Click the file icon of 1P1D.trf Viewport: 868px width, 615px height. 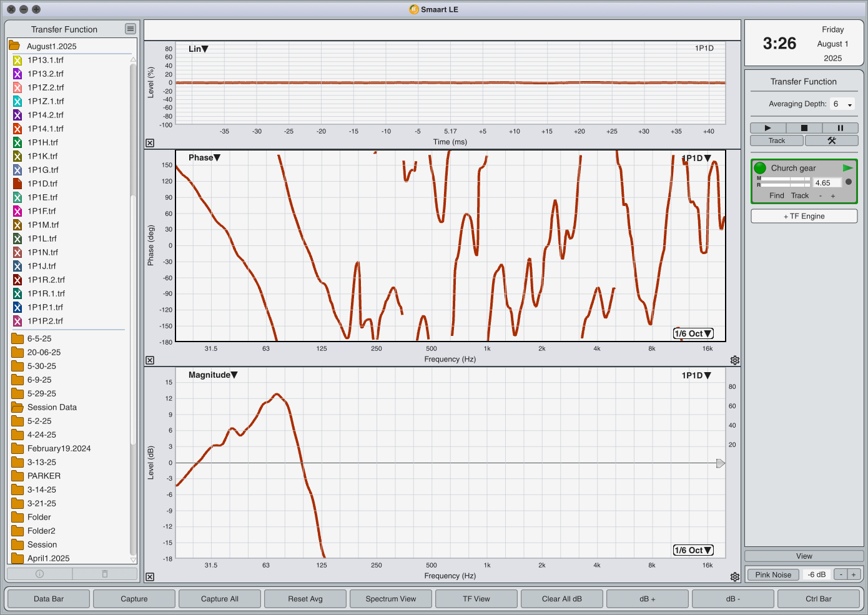tap(17, 184)
